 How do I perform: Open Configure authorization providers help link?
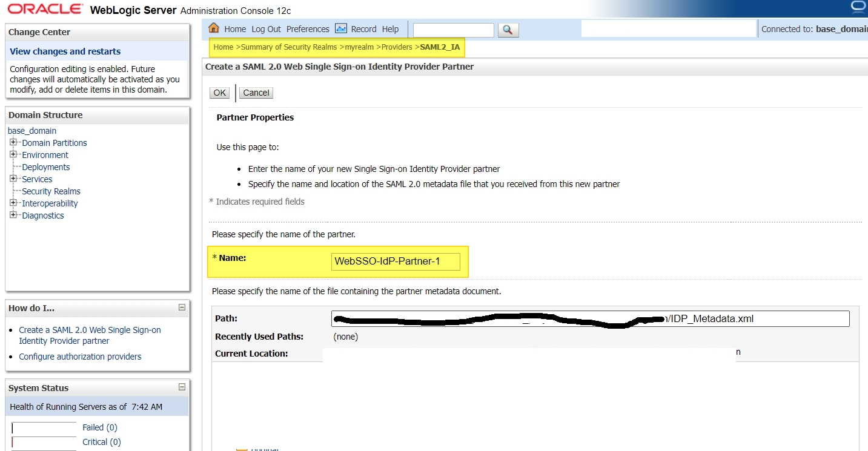point(80,357)
